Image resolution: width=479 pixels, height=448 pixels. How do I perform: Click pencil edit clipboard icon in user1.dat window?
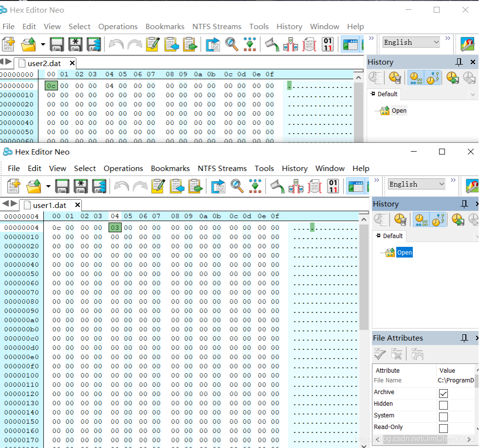pyautogui.click(x=158, y=186)
